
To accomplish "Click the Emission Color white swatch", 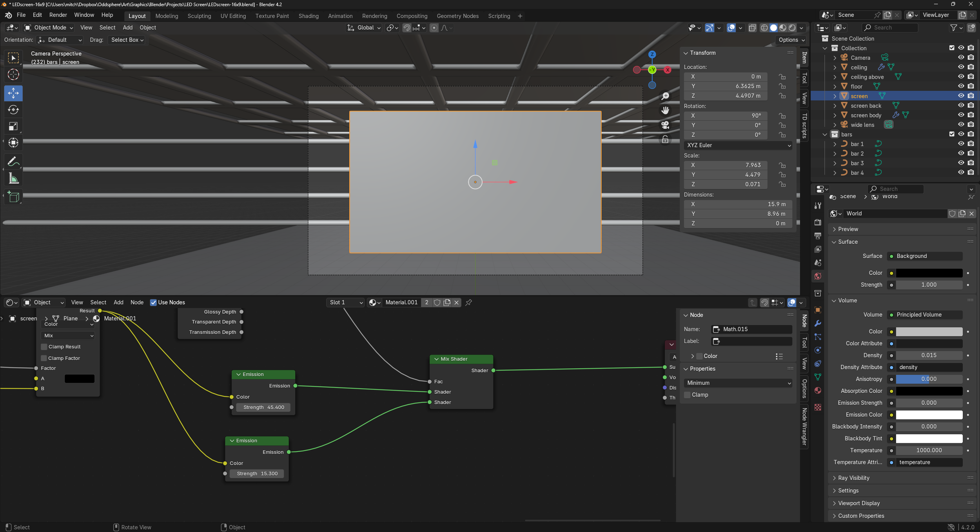I will (x=929, y=415).
